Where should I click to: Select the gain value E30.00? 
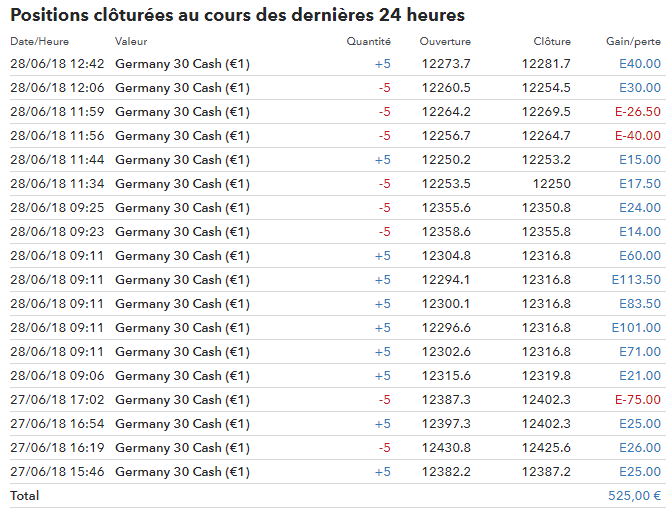(x=640, y=88)
